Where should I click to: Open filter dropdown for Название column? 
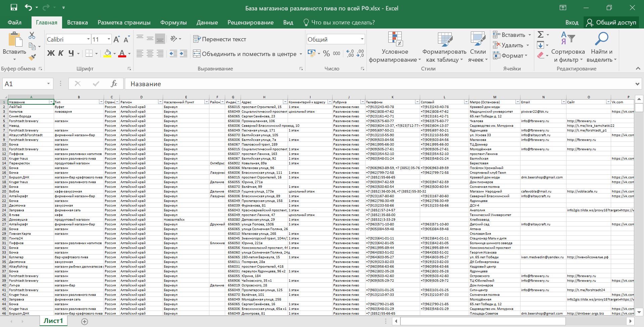tap(51, 102)
